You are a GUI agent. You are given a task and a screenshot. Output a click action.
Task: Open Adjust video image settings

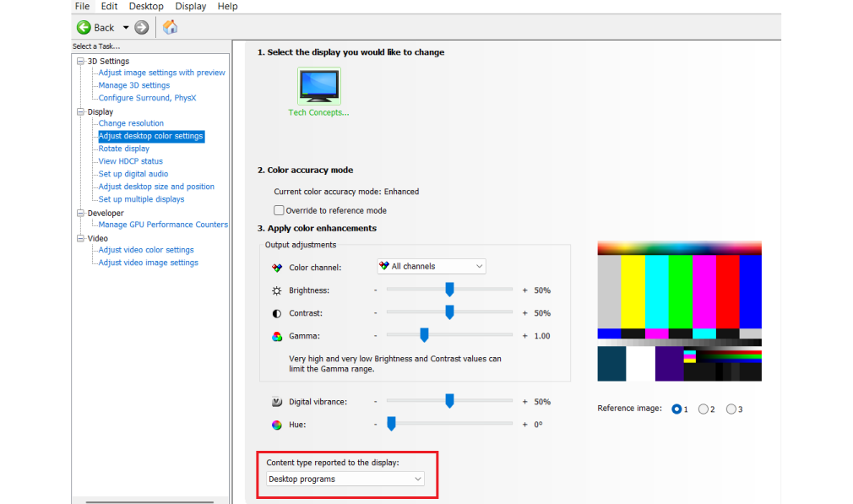148,262
